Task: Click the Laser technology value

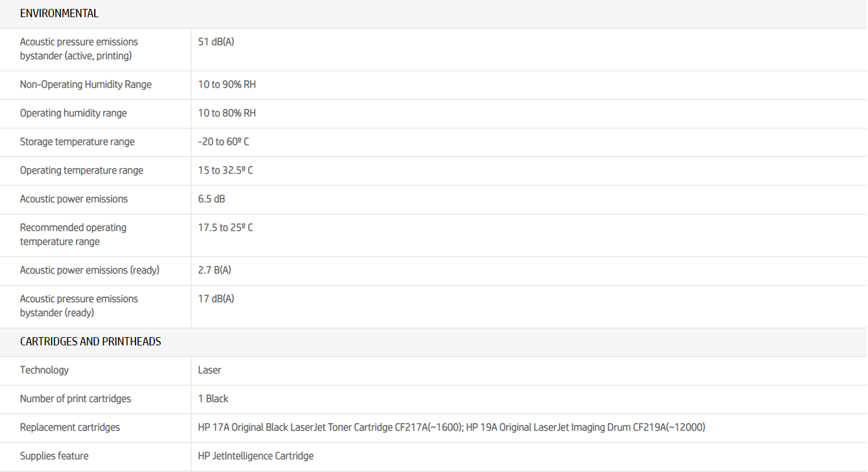Action: (209, 370)
